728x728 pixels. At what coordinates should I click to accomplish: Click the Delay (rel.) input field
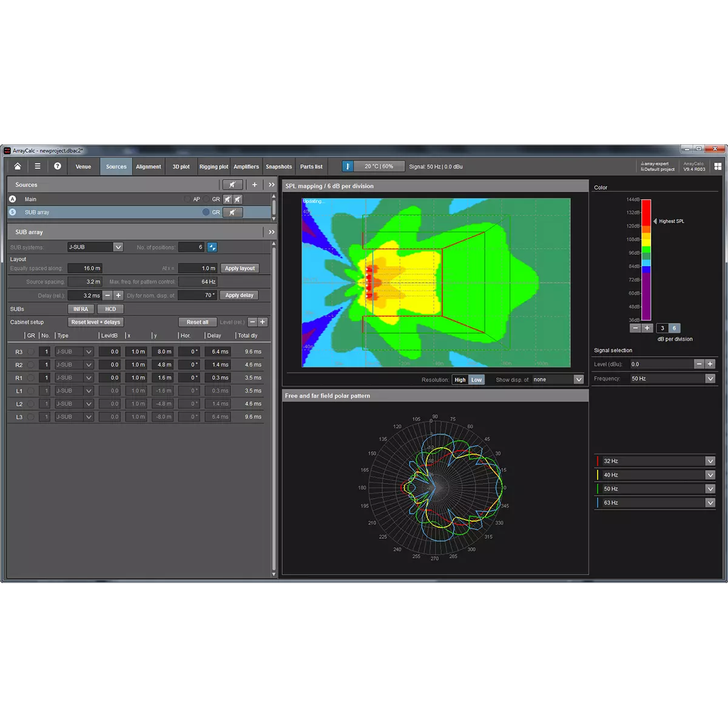tap(84, 295)
